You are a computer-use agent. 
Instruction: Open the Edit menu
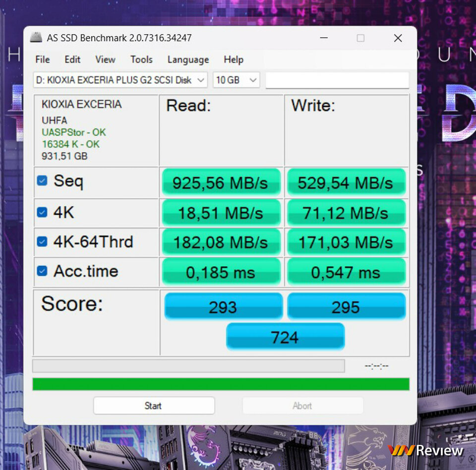click(x=72, y=59)
